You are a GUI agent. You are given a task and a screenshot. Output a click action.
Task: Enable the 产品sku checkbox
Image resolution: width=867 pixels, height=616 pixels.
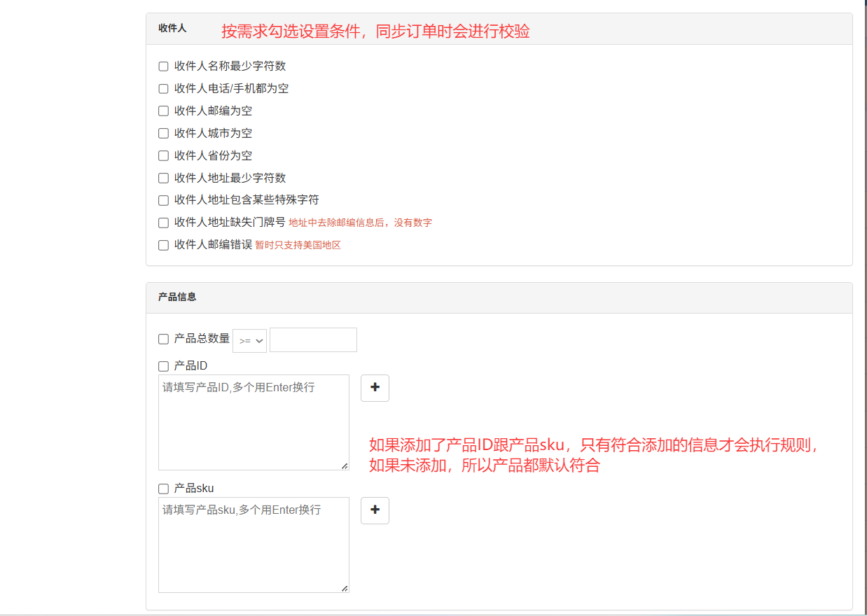click(163, 489)
